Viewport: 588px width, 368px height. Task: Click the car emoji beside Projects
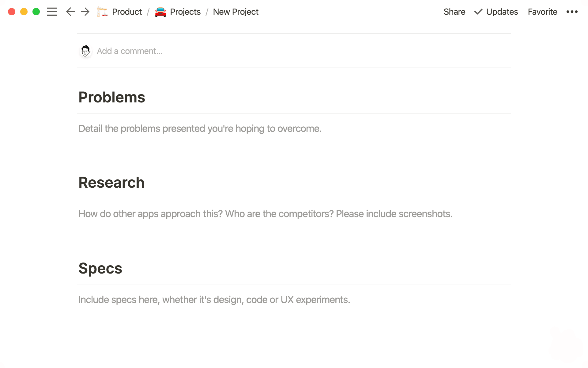coord(160,12)
